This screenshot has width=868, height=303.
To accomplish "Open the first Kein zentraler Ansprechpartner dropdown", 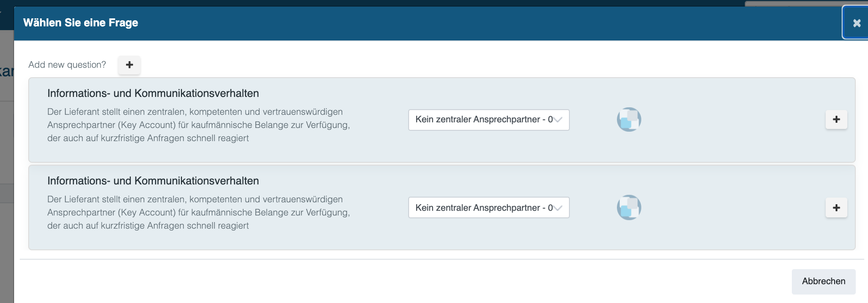I will pyautogui.click(x=489, y=120).
